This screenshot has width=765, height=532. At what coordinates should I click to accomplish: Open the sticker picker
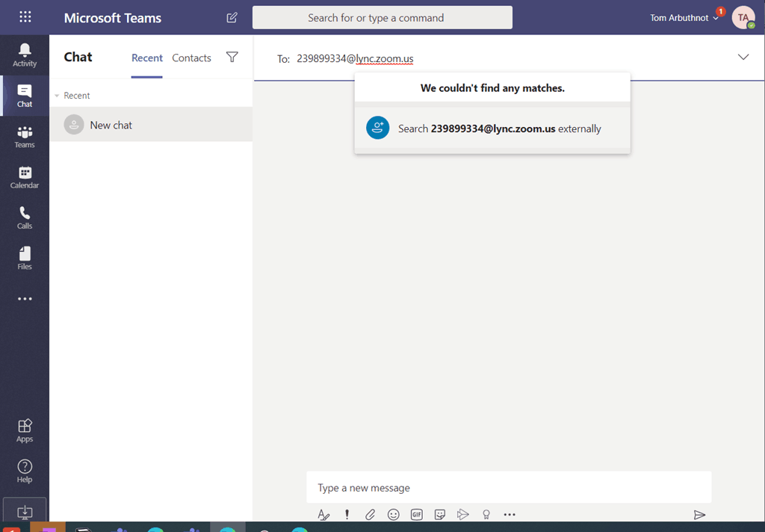[440, 514]
